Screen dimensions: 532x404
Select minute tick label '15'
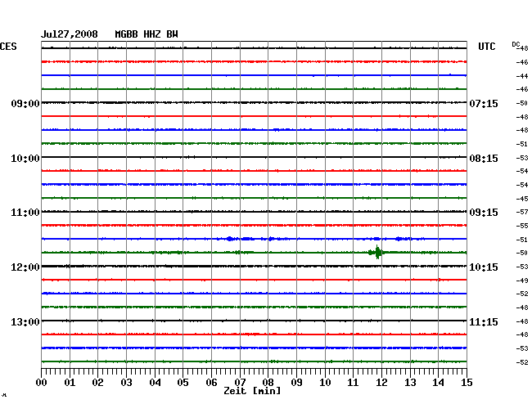point(467,383)
